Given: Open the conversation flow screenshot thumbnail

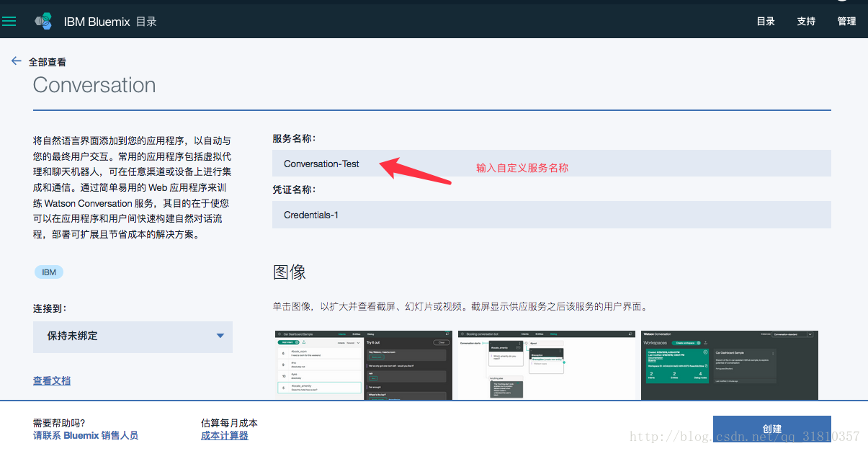Looking at the screenshot, I should [546, 365].
